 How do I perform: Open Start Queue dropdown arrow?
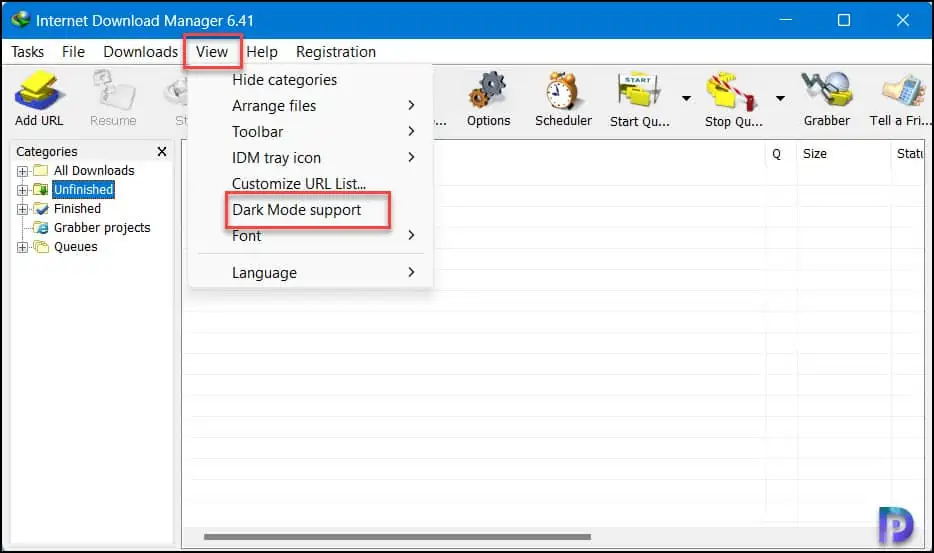click(686, 98)
